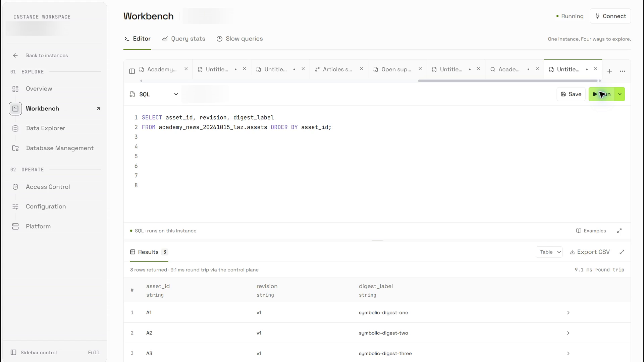This screenshot has width=644, height=362.
Task: Switch to the Slow queries tab
Action: (x=239, y=39)
